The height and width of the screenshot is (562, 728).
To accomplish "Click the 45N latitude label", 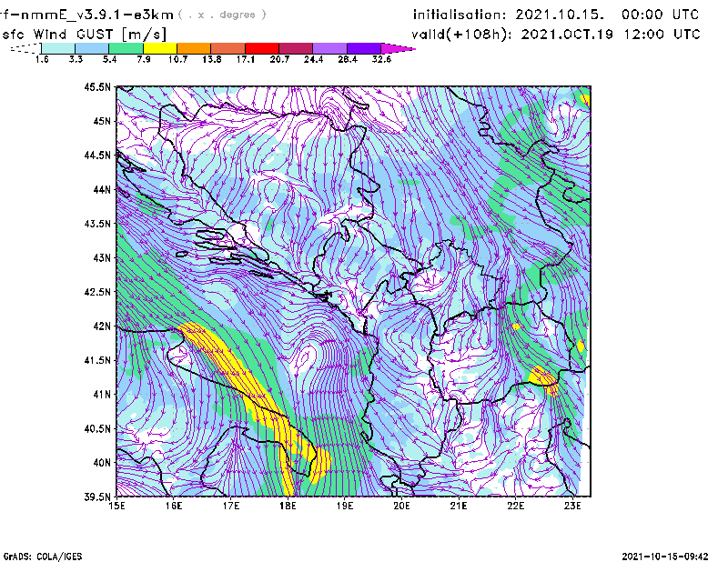I will click(102, 121).
